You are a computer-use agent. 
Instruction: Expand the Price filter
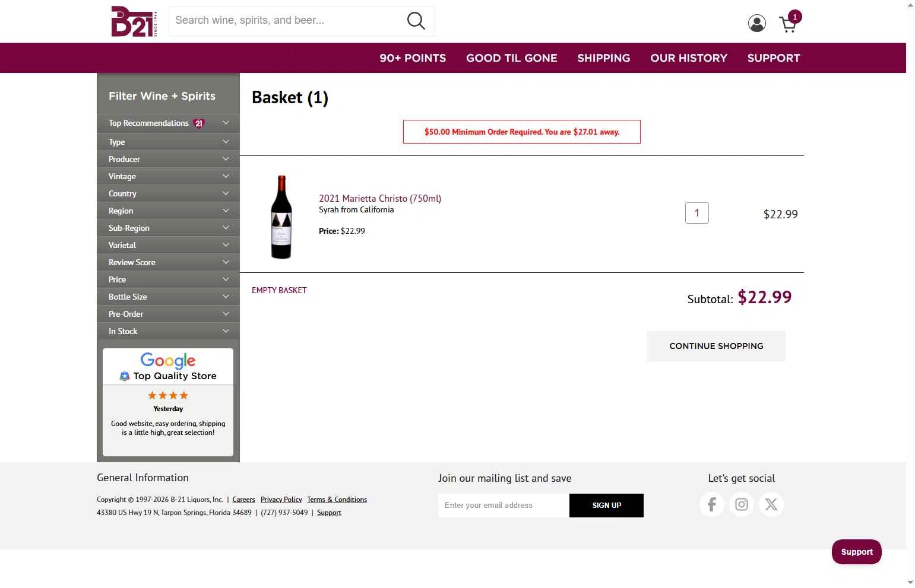(168, 279)
